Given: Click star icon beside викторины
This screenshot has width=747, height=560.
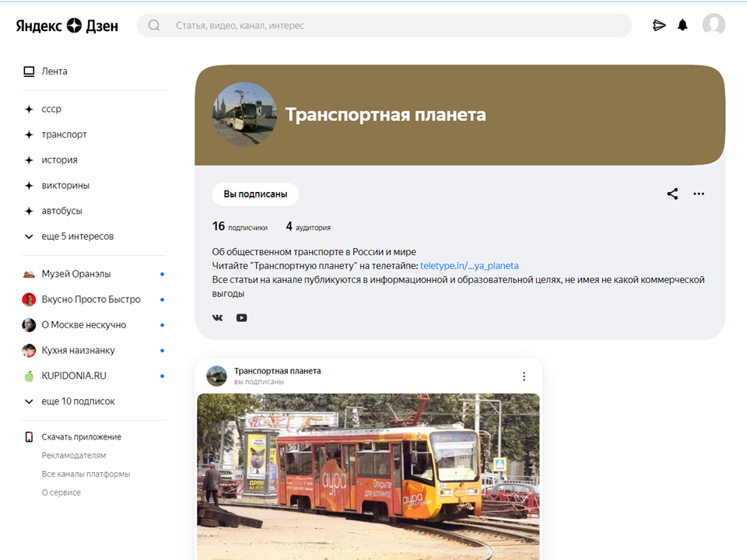Looking at the screenshot, I should (29, 185).
